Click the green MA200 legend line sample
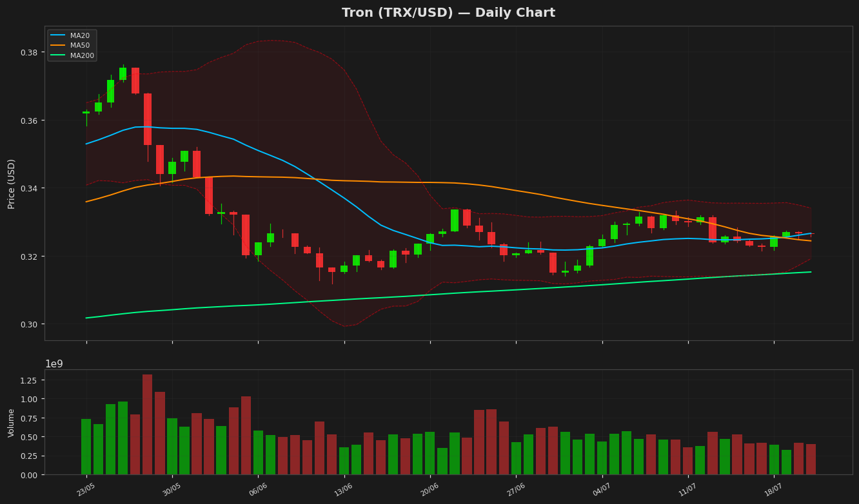859x504 pixels. (58, 56)
